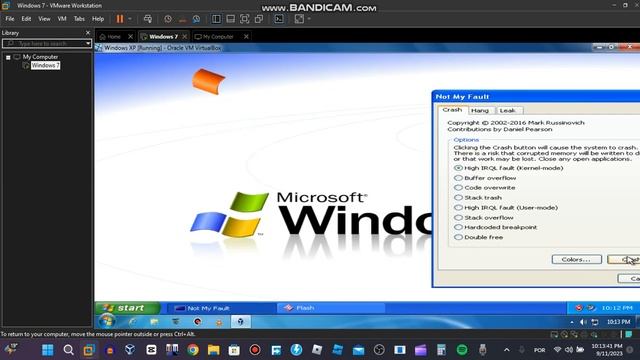
Task: Select Windows 7 in the library tree
Action: click(x=45, y=65)
